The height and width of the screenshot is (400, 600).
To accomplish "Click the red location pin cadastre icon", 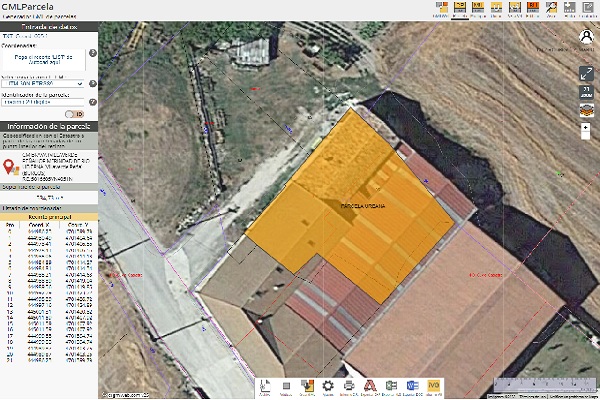I will (11, 167).
